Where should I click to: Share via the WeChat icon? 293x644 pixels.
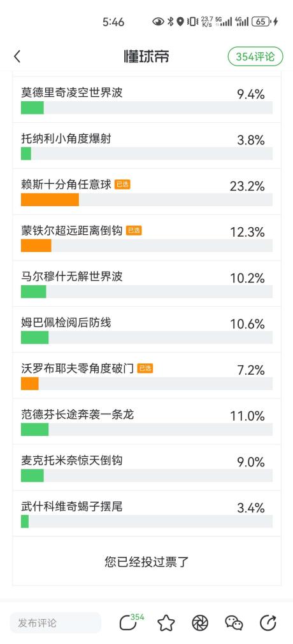(x=234, y=623)
